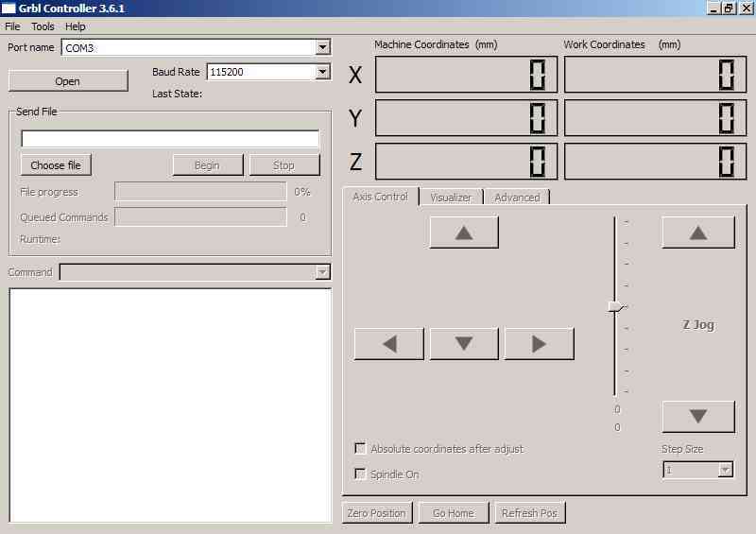Jog X axis left with the left arrow
Screen dimensions: 756x534
coord(389,343)
